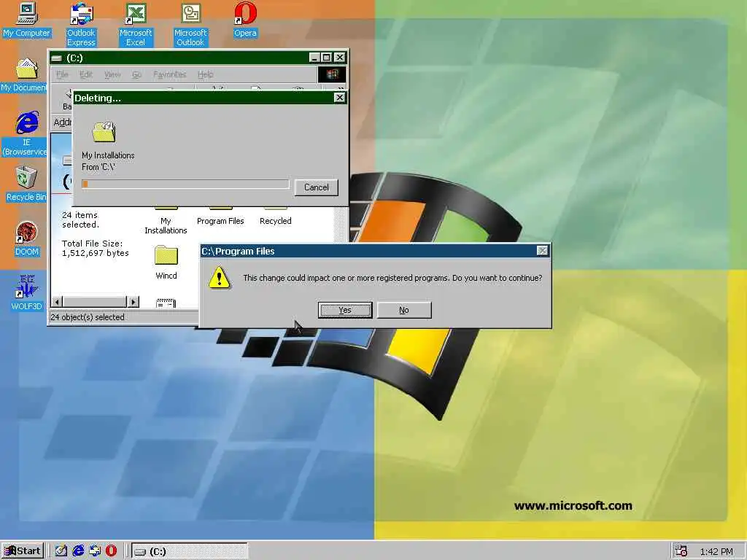Click the '24 items selected.' info text
Screen dimensions: 747x560
click(80, 220)
